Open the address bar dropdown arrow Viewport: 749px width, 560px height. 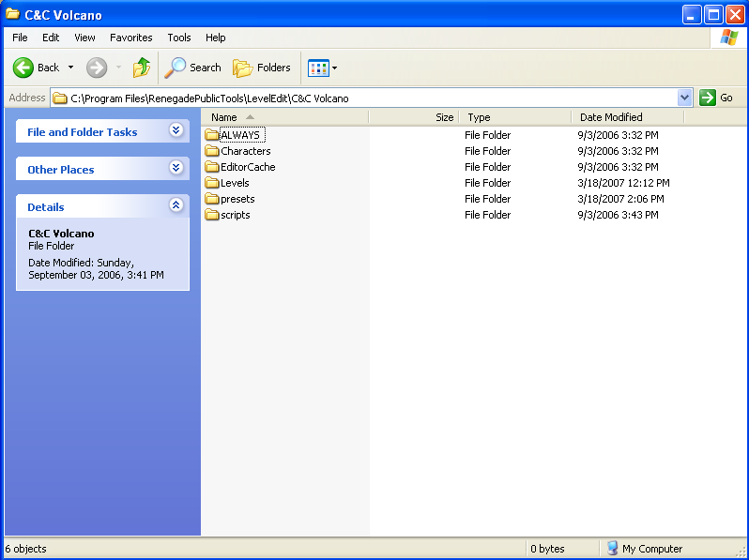coord(684,98)
